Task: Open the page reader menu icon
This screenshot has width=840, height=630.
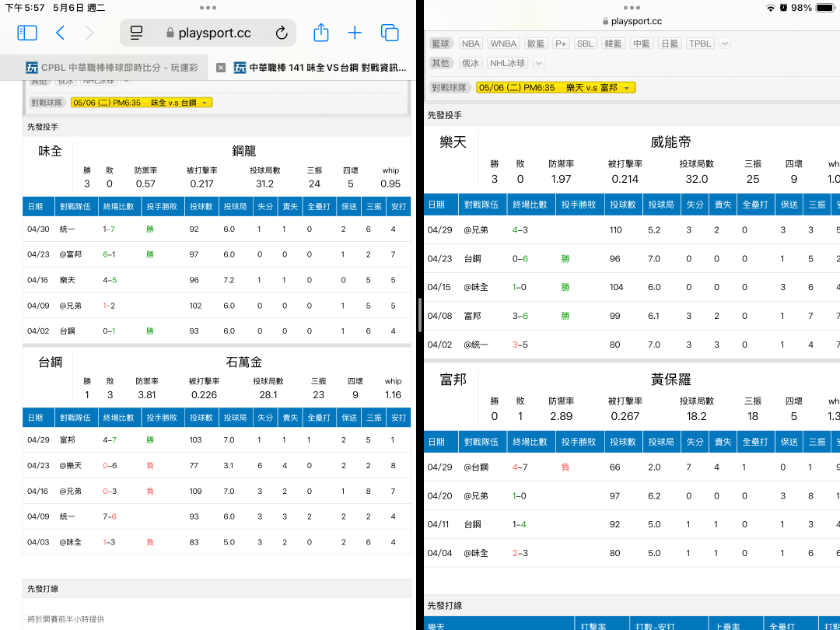Action: (137, 33)
